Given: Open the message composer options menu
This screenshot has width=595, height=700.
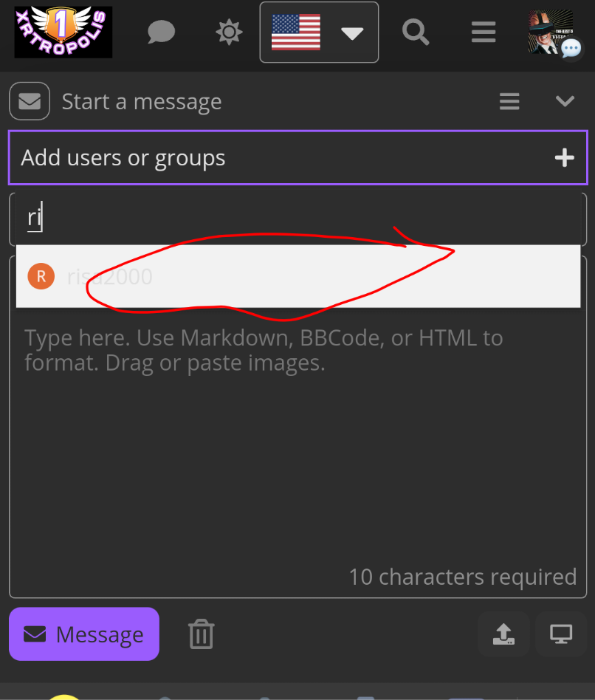Looking at the screenshot, I should click(509, 101).
